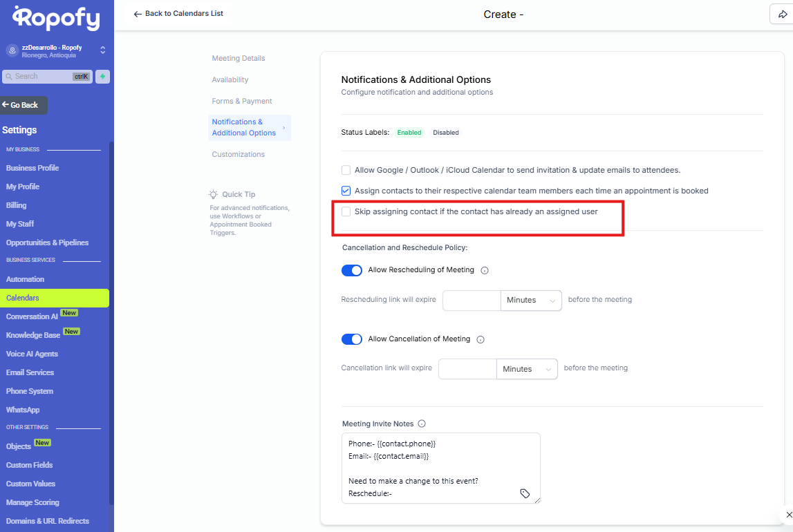Click the tag icon in the notes box
793x532 pixels.
(x=525, y=493)
